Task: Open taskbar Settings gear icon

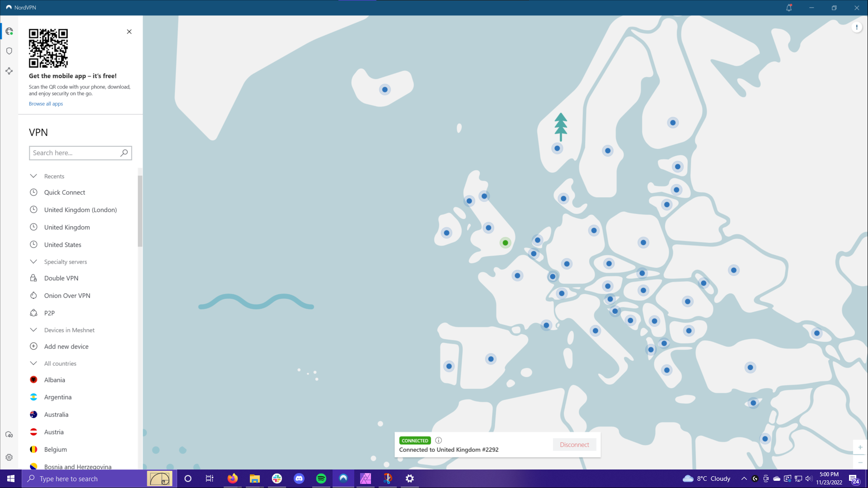Action: (x=409, y=479)
